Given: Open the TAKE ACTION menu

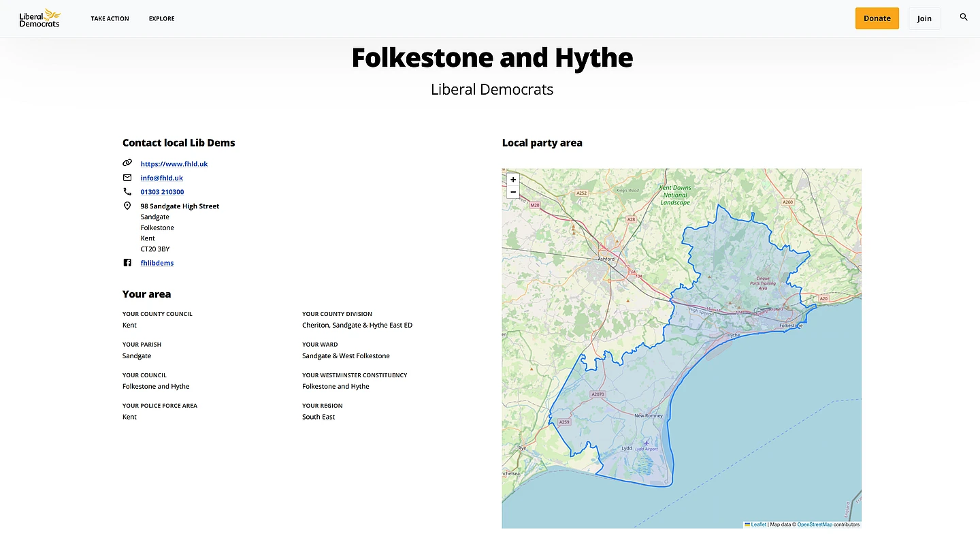Looking at the screenshot, I should [x=110, y=18].
